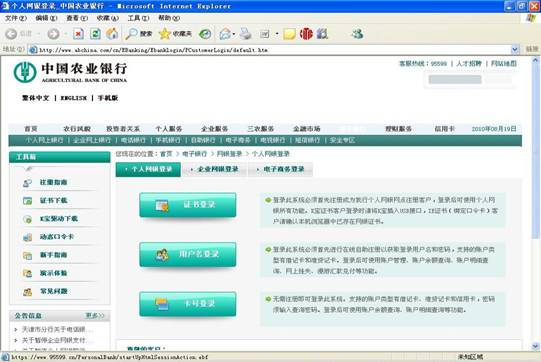Click the 演示体验 sidebar icon
Image resolution: width=541 pixels, height=362 pixels.
pyautogui.click(x=27, y=273)
